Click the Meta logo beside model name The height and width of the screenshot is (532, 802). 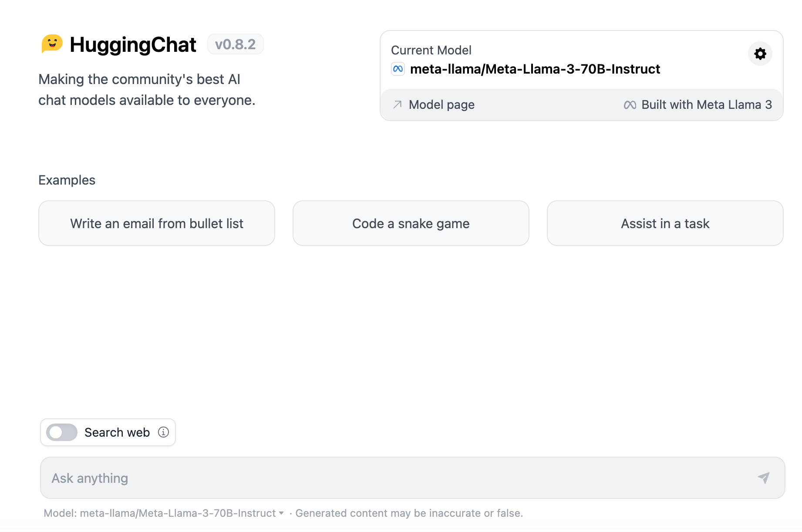click(398, 69)
